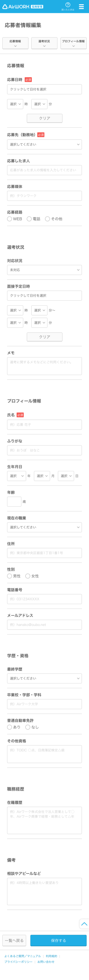Expand the 対応状況 dropdown
This screenshot has width=89, height=980.
pos(44,270)
